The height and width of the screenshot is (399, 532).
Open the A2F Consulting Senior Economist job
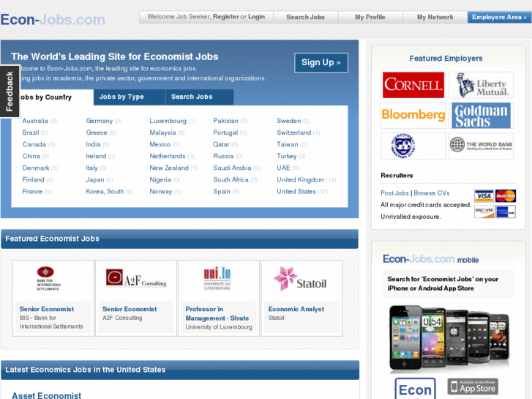coord(130,309)
